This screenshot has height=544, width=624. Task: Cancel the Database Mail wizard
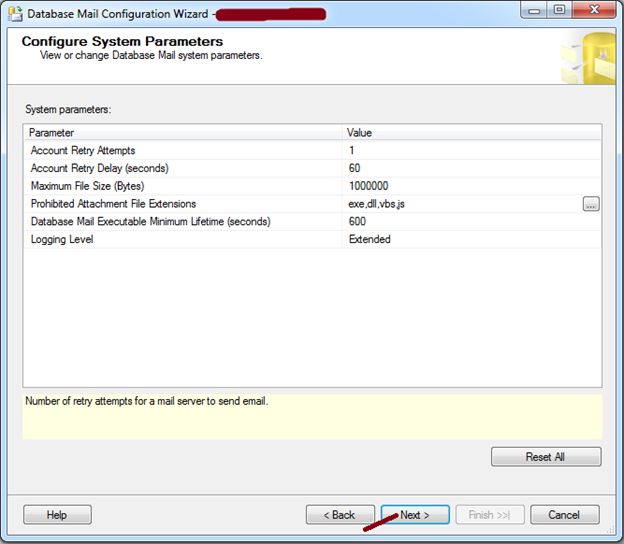pyautogui.click(x=565, y=515)
